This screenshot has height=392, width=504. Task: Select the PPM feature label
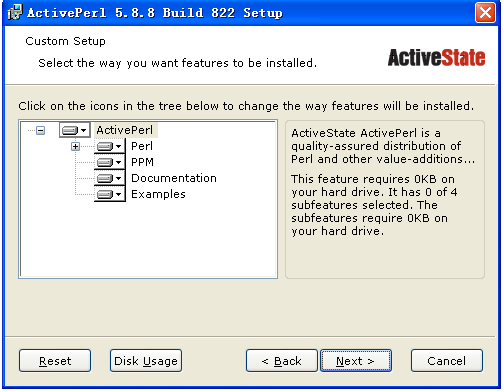tap(142, 162)
